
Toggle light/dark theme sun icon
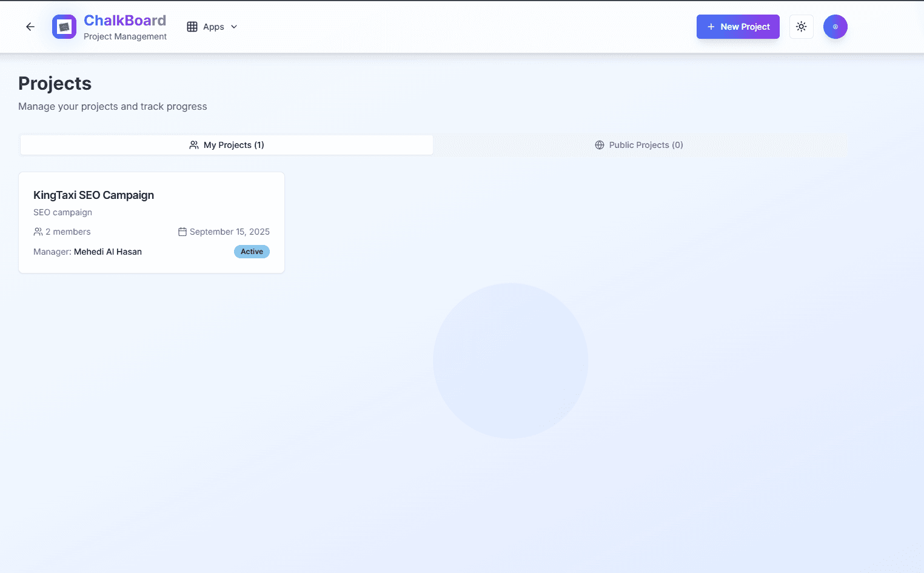click(802, 27)
